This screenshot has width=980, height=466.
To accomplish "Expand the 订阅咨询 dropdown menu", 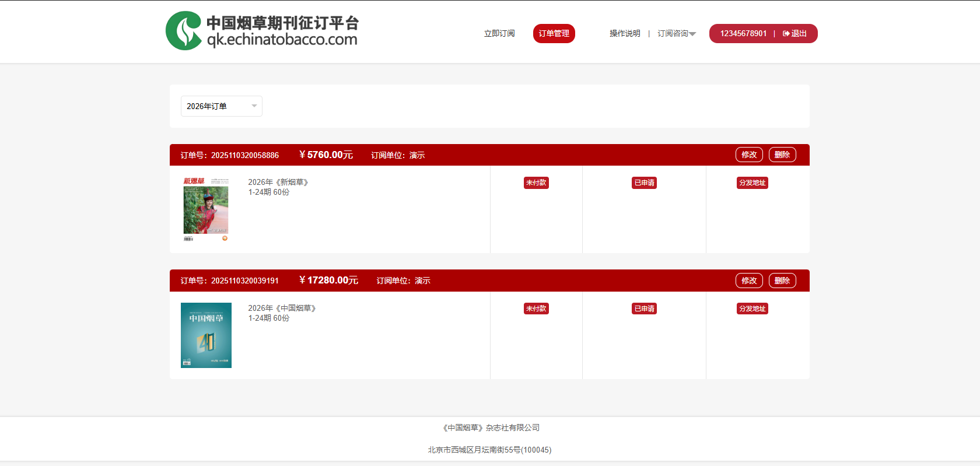I will pos(676,34).
